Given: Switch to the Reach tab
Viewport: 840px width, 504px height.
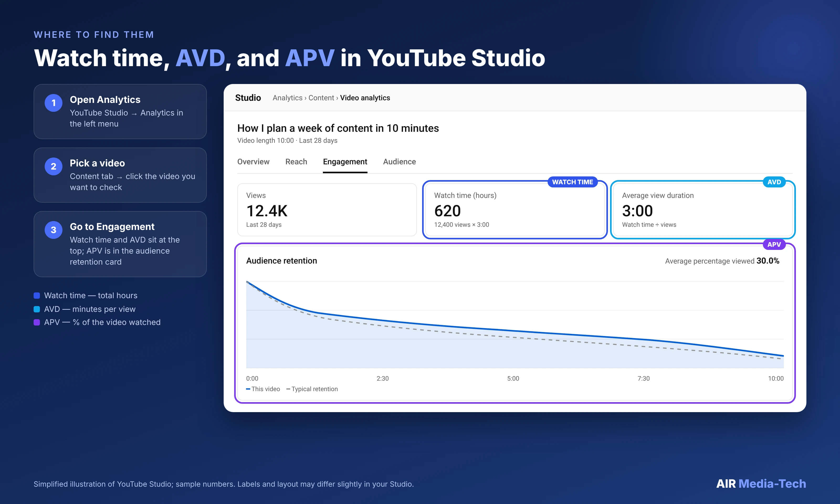Looking at the screenshot, I should coord(296,162).
